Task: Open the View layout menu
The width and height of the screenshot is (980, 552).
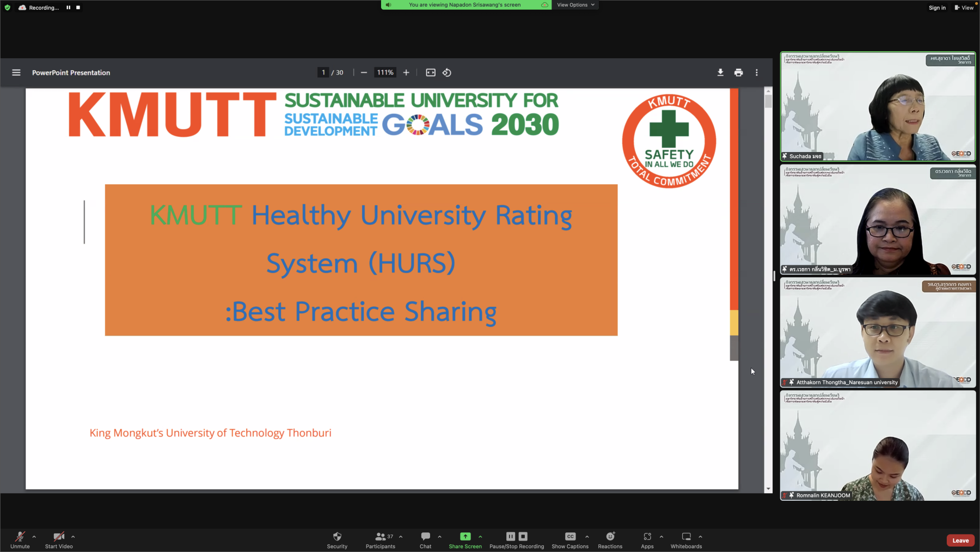Action: (964, 8)
